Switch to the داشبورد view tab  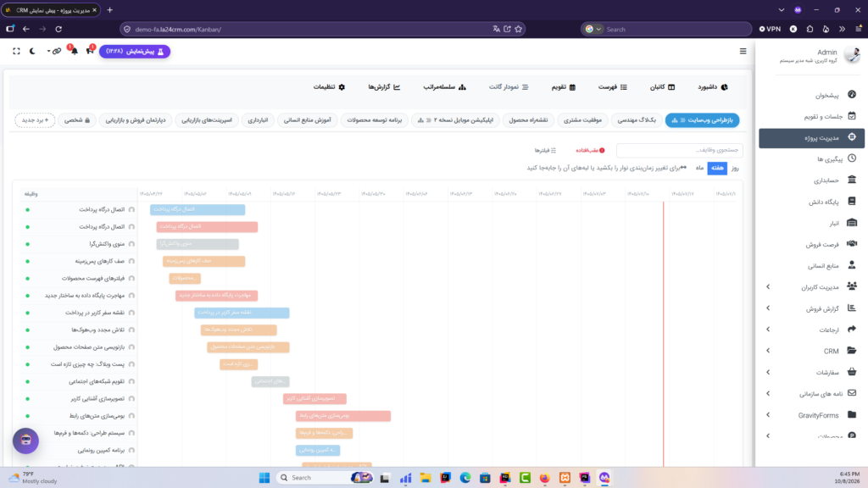point(712,87)
